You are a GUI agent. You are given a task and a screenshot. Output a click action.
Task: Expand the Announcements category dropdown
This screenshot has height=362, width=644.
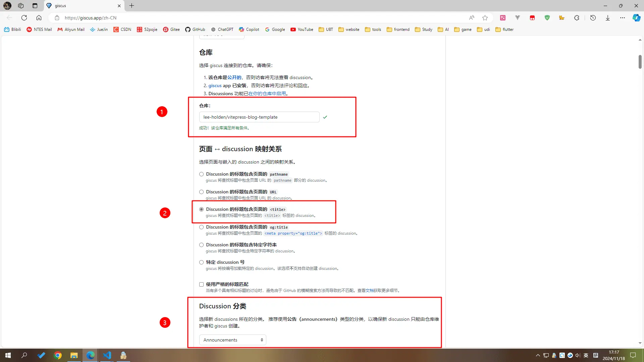click(232, 340)
